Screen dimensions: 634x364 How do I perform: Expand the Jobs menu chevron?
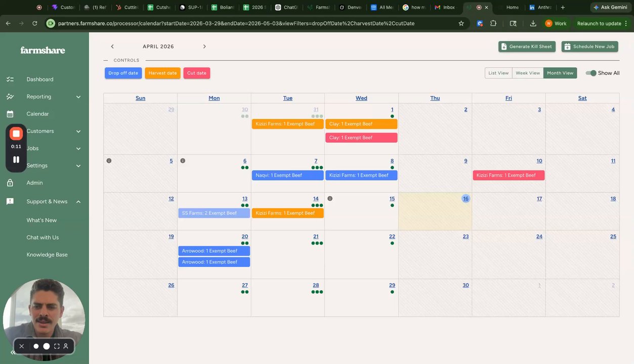click(x=78, y=148)
